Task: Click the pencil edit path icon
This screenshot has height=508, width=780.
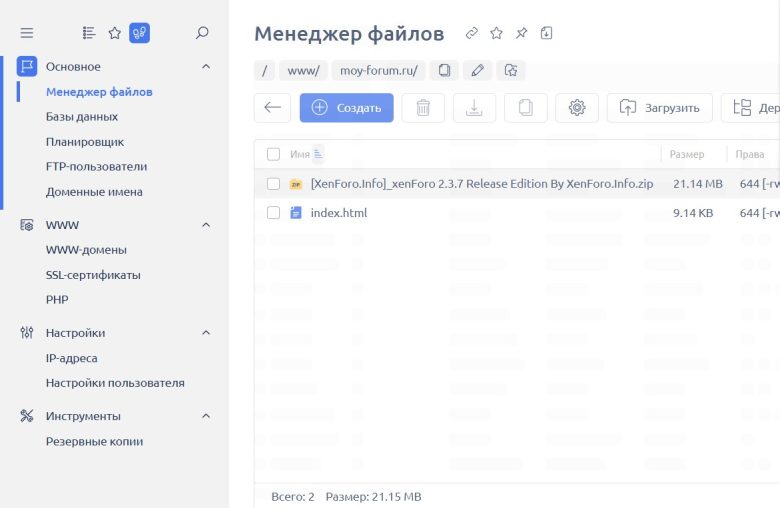Action: pos(477,70)
